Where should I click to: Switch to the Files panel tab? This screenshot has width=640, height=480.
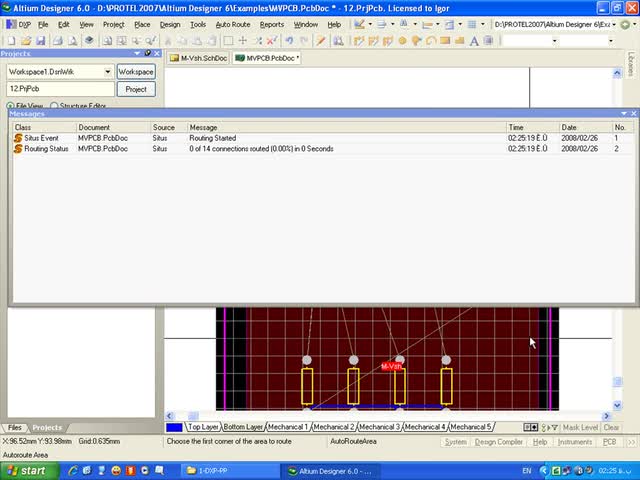pyautogui.click(x=15, y=427)
